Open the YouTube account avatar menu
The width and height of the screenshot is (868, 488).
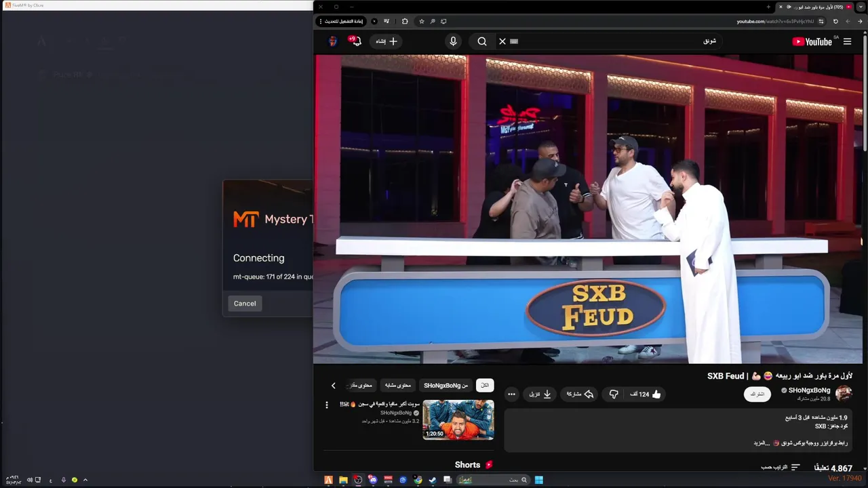pos(333,41)
